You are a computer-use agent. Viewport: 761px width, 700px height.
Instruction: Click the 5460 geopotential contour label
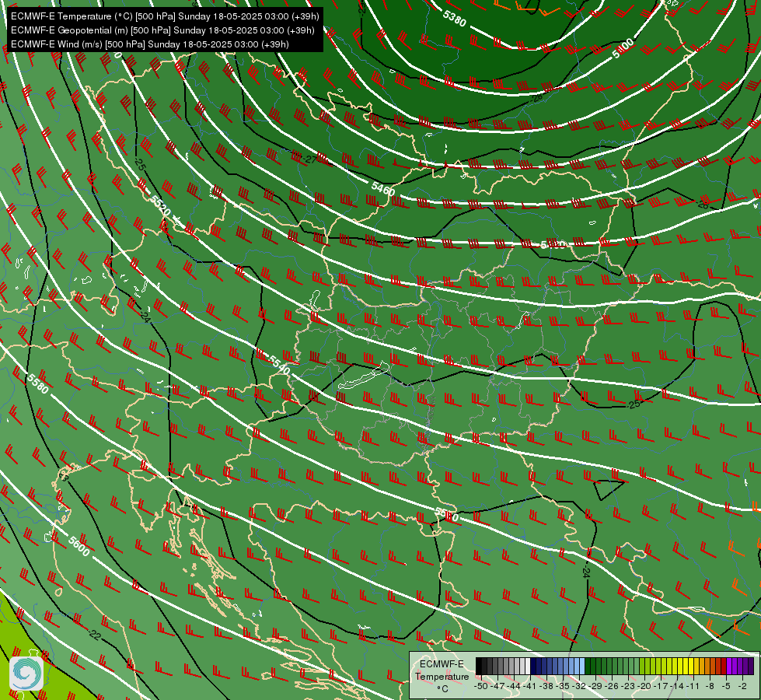click(x=383, y=188)
